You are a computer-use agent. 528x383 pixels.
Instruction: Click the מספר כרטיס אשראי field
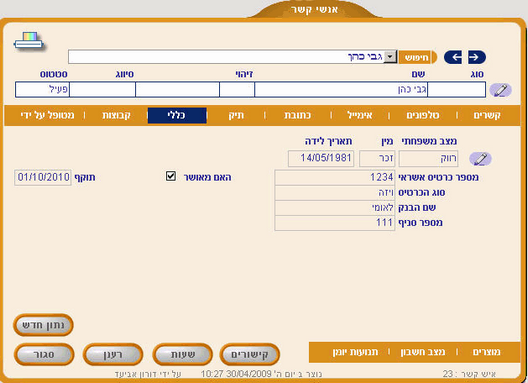[x=334, y=178]
